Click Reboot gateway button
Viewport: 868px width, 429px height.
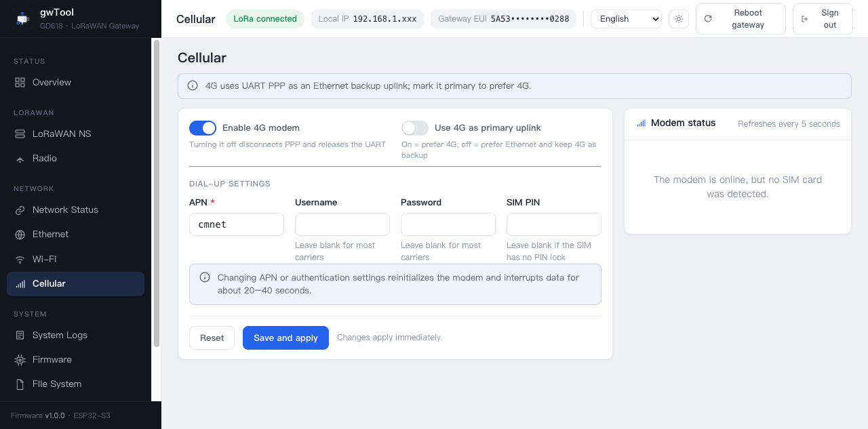741,19
